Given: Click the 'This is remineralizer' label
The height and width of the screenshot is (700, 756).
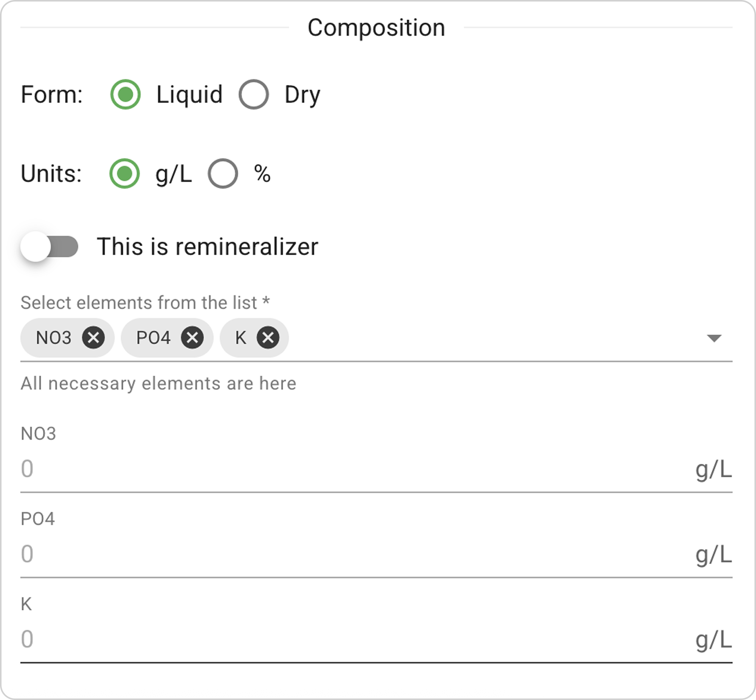Looking at the screenshot, I should point(207,246).
